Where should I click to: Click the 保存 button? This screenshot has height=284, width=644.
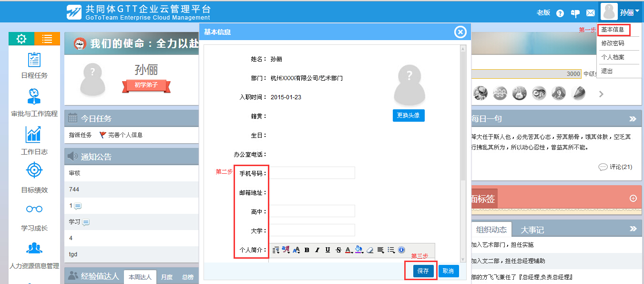423,271
